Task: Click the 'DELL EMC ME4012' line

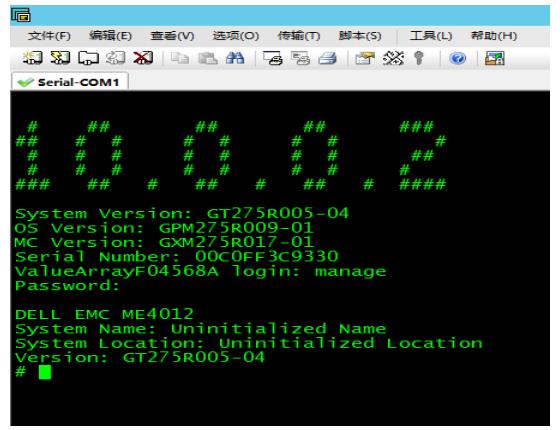Action: click(104, 314)
